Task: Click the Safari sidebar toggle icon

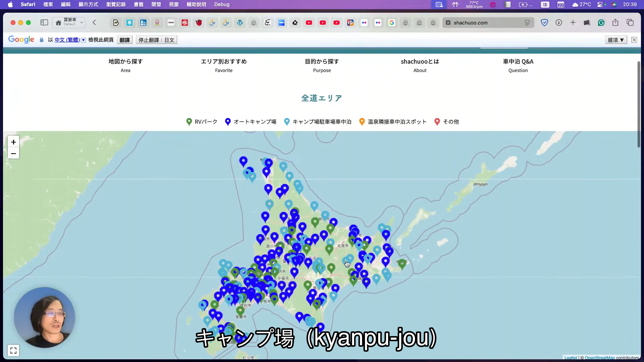Action: [x=44, y=22]
